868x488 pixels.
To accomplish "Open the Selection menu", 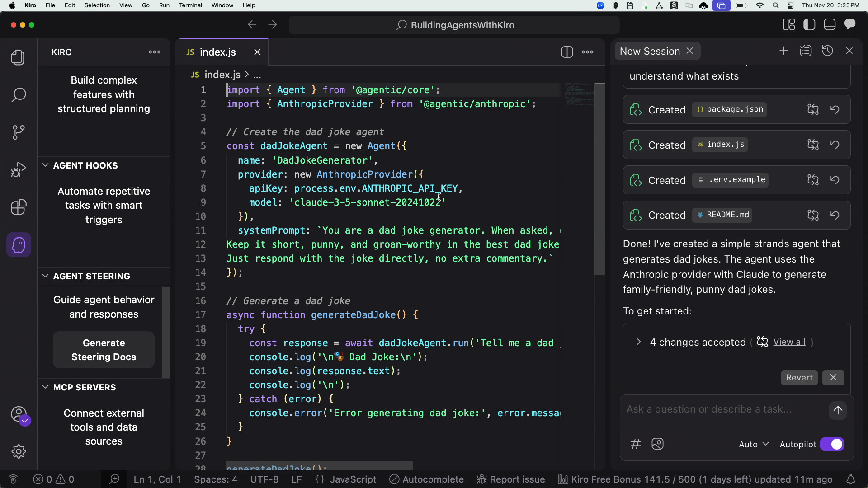I will click(97, 5).
